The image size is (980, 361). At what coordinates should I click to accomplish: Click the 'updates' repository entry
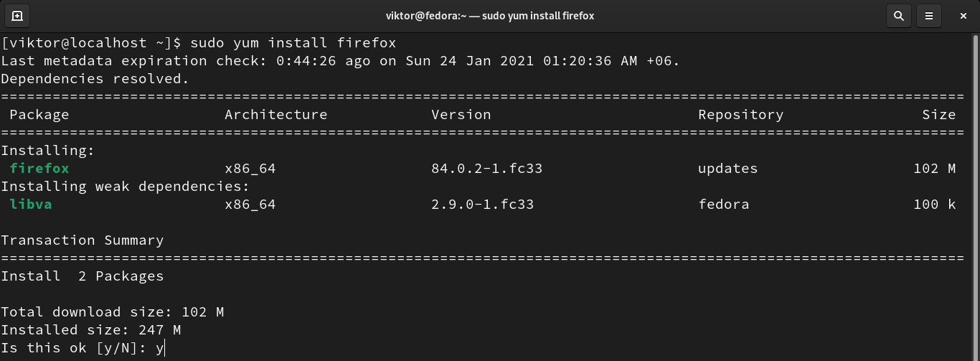click(727, 169)
